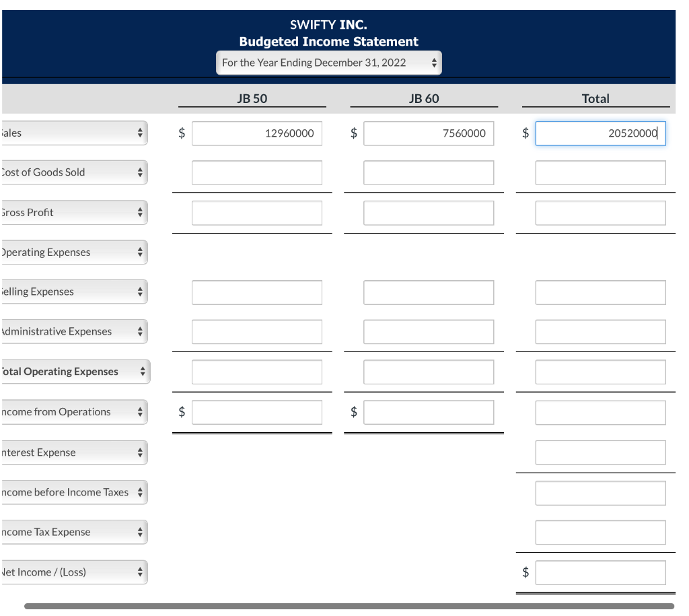Open the Operating Expenses label dropdown
Screen dimensions: 689x616
click(x=74, y=252)
